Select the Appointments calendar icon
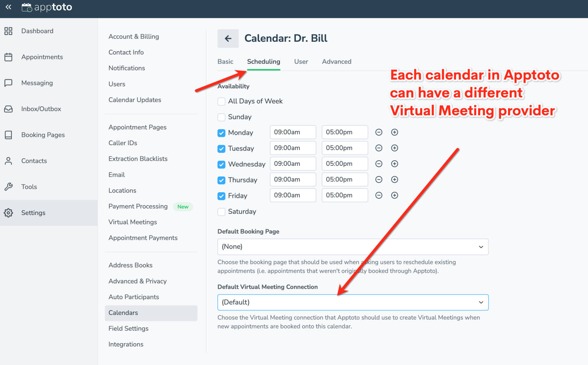Screen dimensions: 588x365 point(8,57)
